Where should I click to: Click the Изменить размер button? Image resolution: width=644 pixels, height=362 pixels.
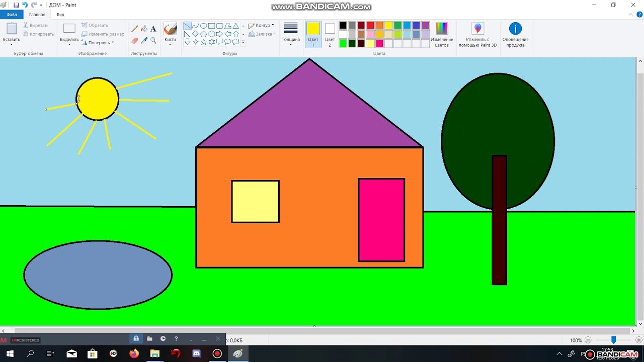pos(103,34)
